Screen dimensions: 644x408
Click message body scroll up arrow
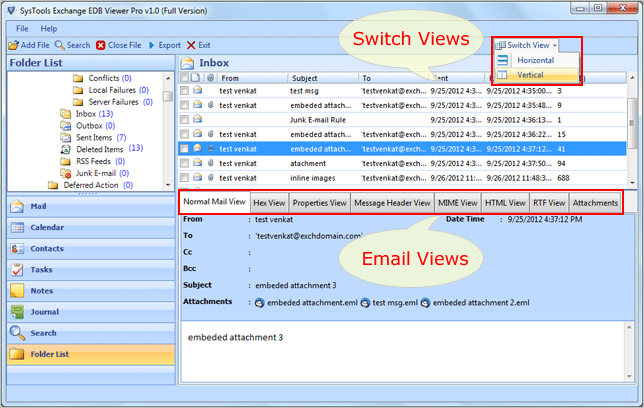coord(629,327)
